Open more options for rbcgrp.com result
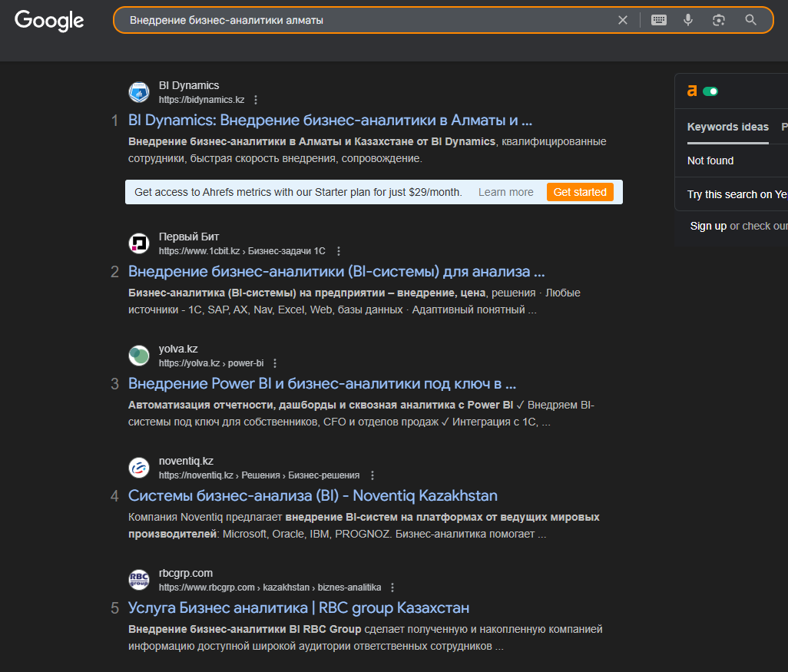 coord(392,588)
